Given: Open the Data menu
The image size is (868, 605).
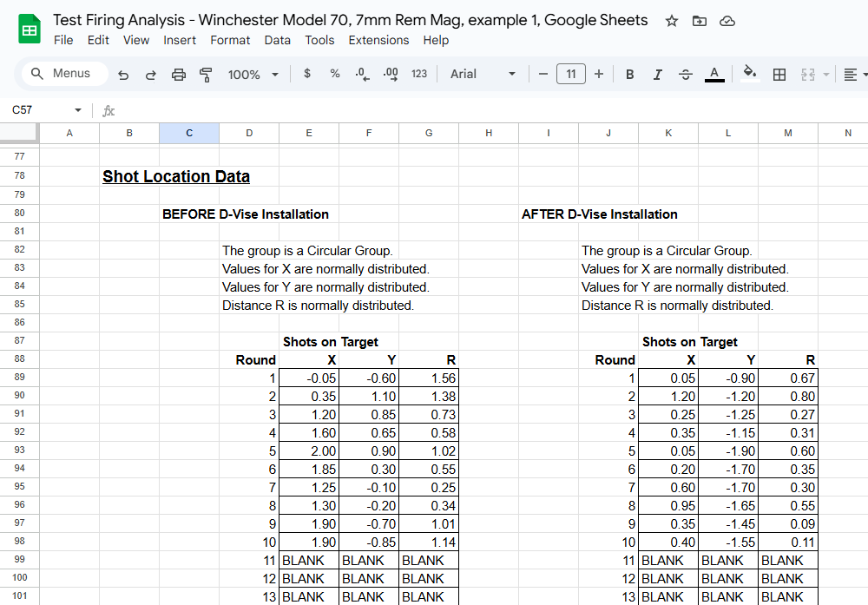Looking at the screenshot, I should [x=278, y=40].
